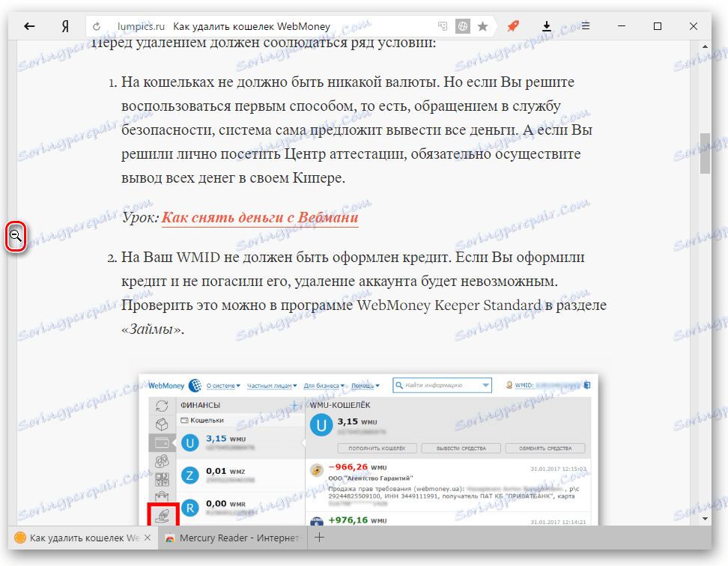Screen dimensions: 728x566
Task: Click the lumpics.ru address field
Action: 141,26
